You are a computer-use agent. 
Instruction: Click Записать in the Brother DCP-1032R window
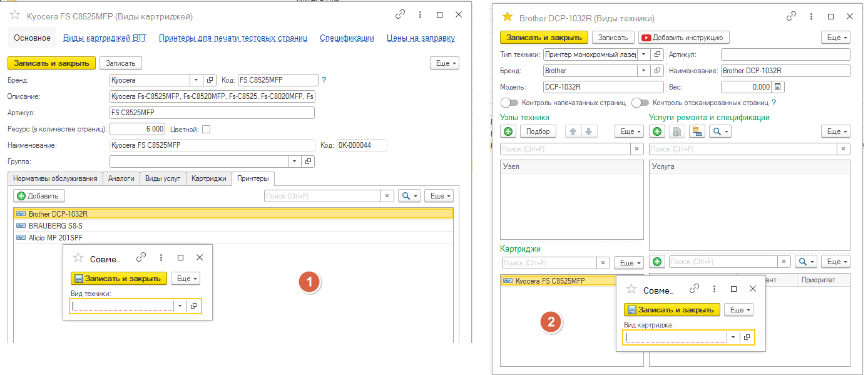[x=613, y=38]
